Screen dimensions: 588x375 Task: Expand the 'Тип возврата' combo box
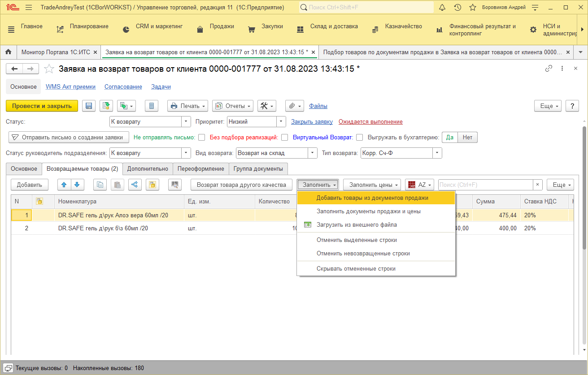(437, 153)
